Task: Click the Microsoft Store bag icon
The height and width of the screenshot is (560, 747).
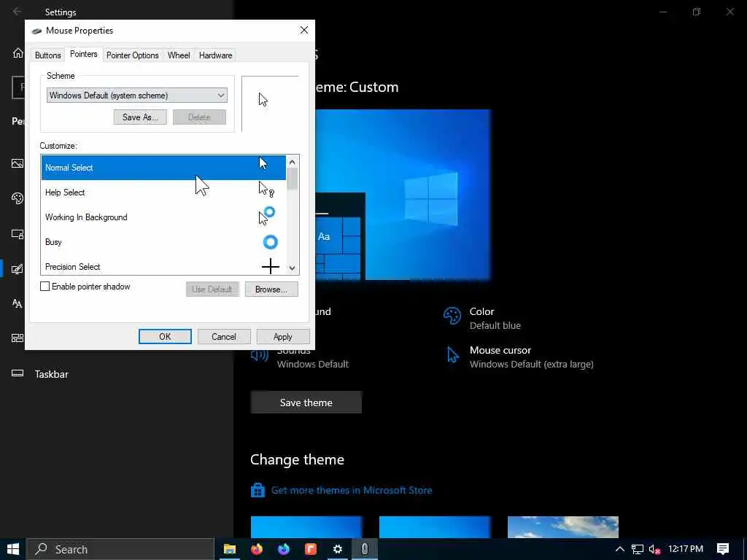Action: click(258, 490)
